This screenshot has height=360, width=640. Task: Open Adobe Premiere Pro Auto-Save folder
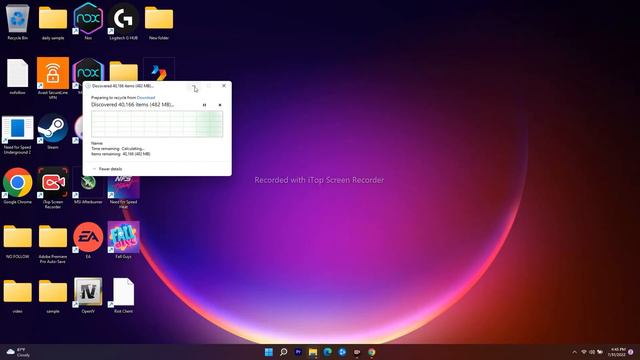53,244
